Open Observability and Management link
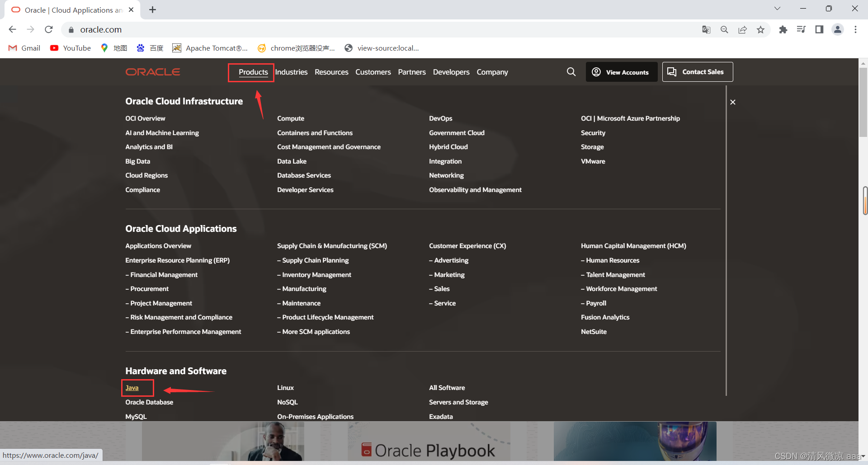This screenshot has height=465, width=868. coord(475,190)
